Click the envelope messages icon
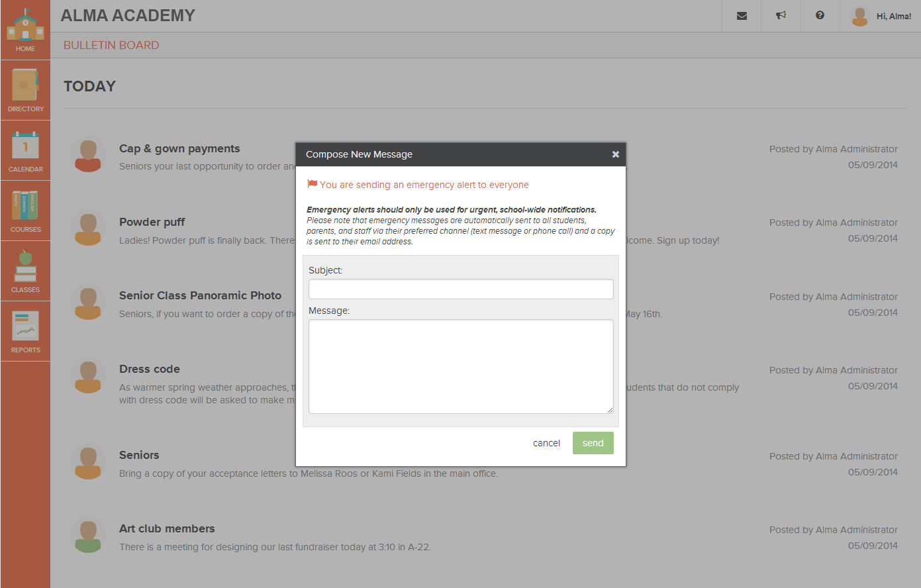The width and height of the screenshot is (921, 588). coord(742,16)
